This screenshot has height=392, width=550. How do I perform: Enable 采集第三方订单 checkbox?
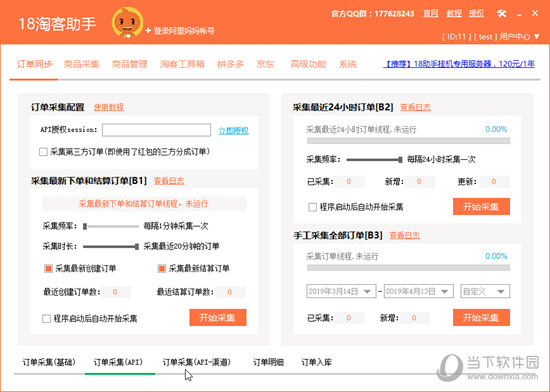click(43, 152)
